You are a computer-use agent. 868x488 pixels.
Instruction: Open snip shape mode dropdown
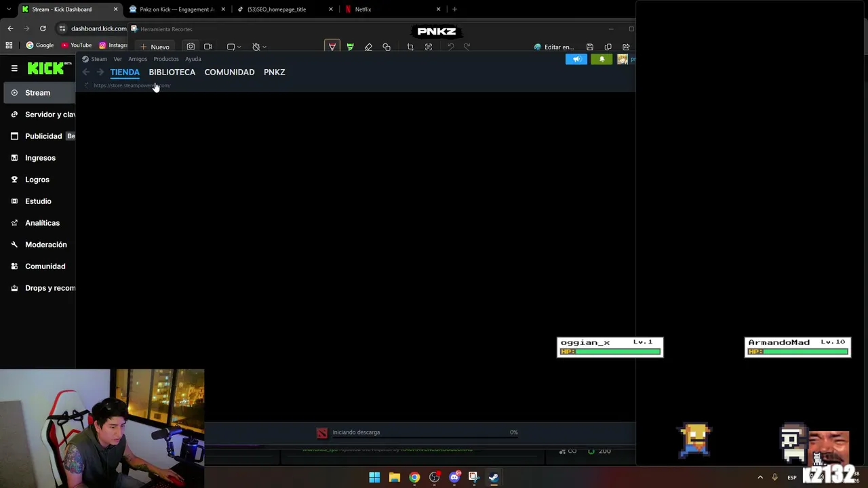point(234,47)
